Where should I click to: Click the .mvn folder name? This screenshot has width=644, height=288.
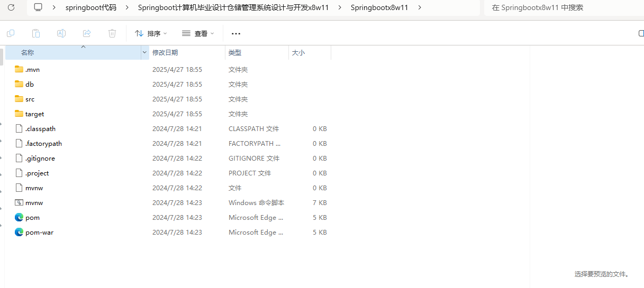coord(32,69)
